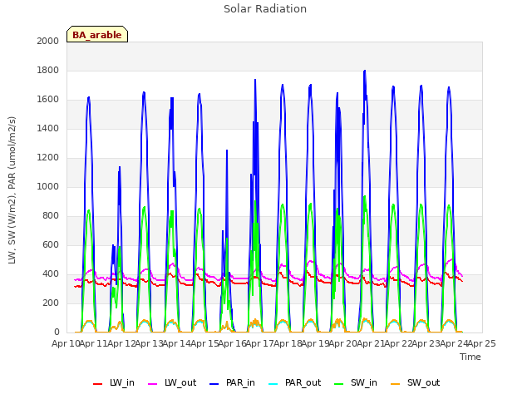
Task: Click the 1800 y-axis tick label
Action: point(48,70)
